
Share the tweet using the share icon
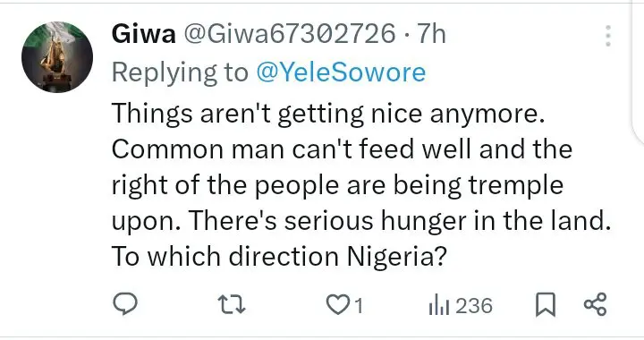[595, 304]
